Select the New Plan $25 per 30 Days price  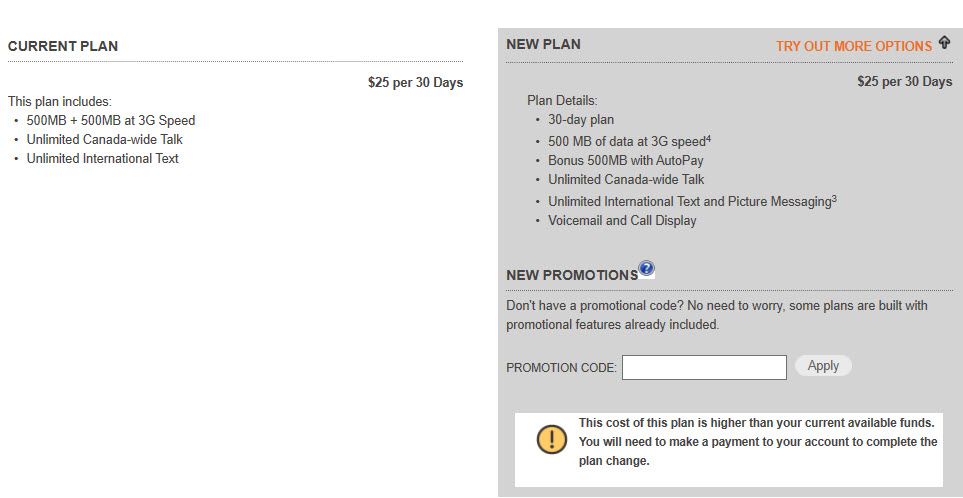point(904,81)
